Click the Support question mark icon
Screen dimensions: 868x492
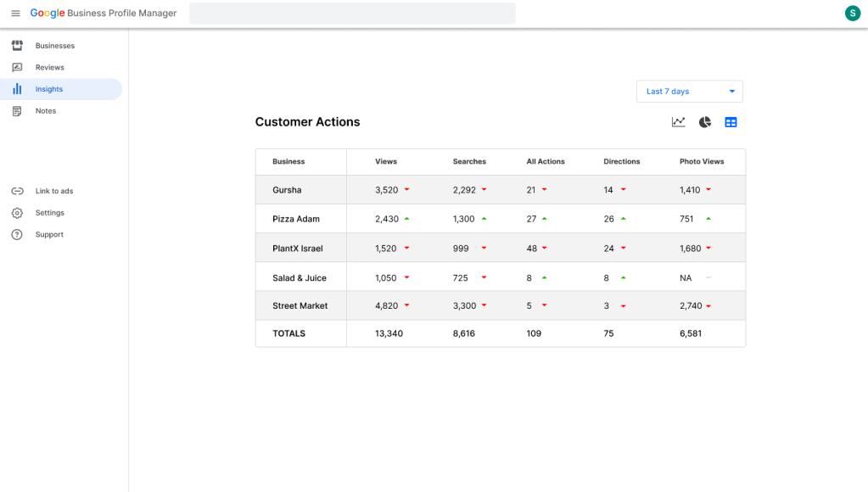[x=17, y=235]
